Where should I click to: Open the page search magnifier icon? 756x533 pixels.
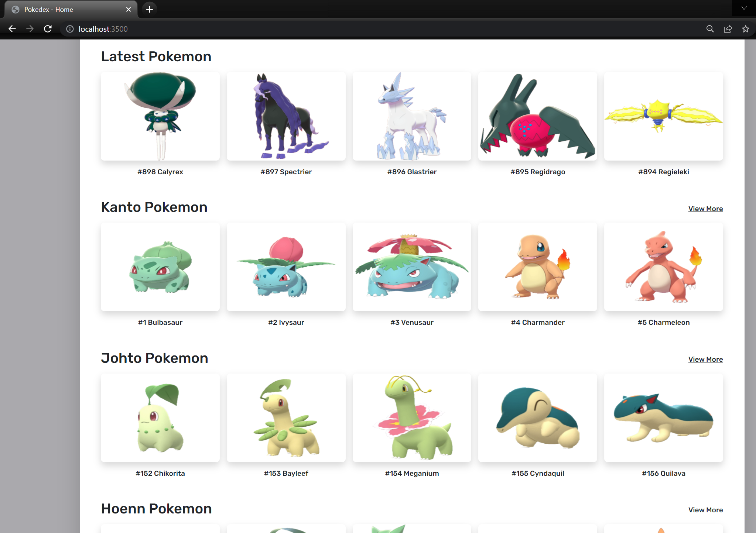(709, 29)
